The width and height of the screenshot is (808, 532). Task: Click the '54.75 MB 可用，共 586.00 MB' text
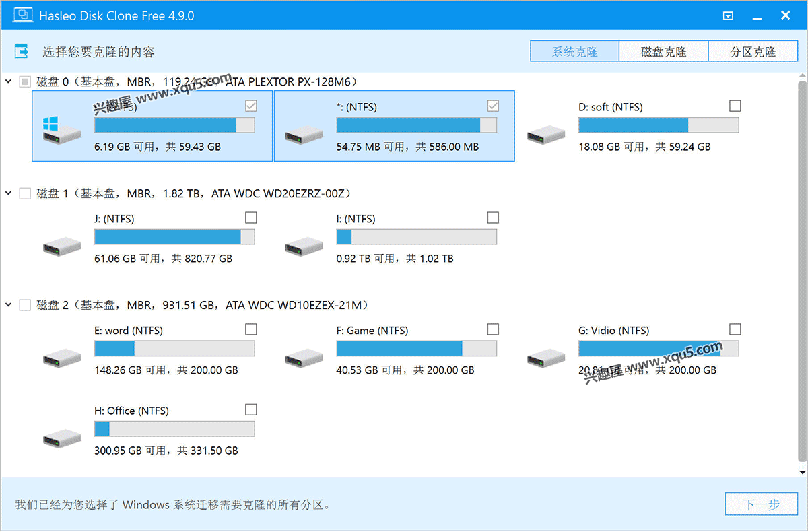(x=407, y=147)
